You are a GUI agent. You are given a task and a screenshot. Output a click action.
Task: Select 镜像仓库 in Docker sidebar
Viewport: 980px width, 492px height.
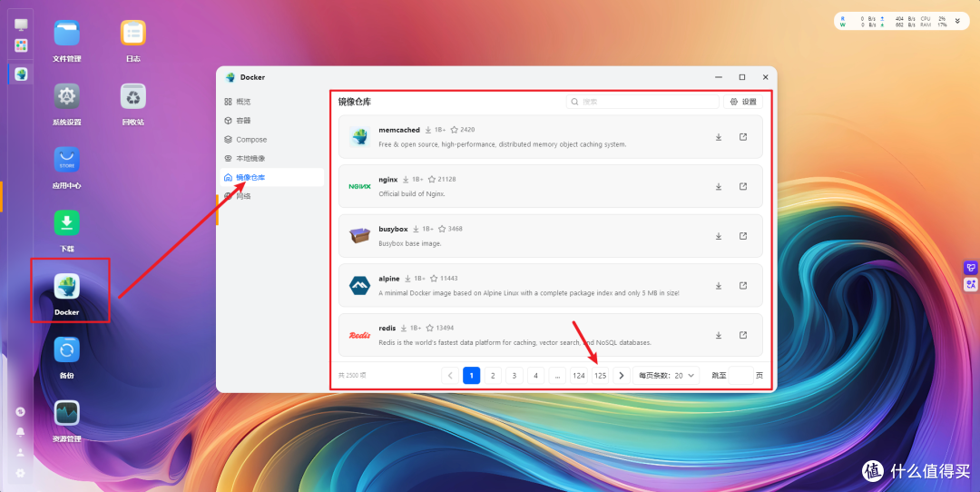pos(270,177)
